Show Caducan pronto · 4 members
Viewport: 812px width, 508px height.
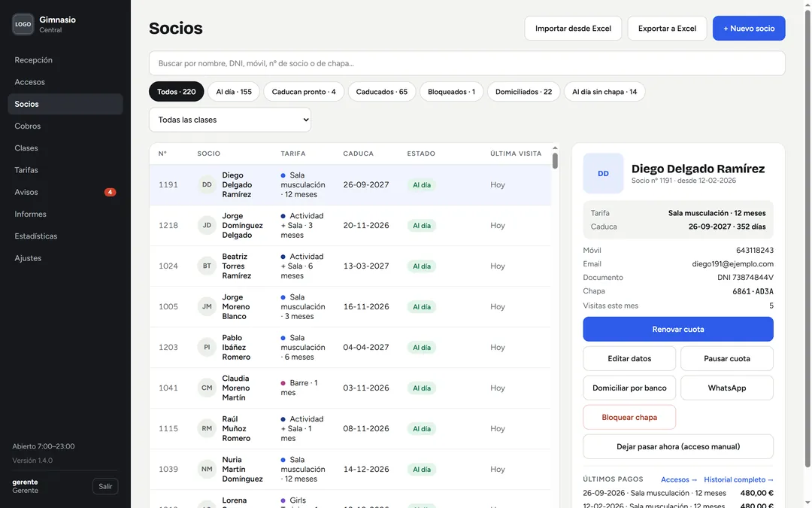(x=304, y=92)
